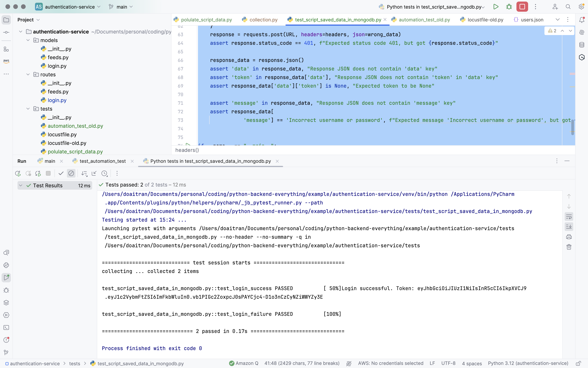Switch to collection.py editor tab
Image resolution: width=588 pixels, height=368 pixels.
click(x=260, y=20)
